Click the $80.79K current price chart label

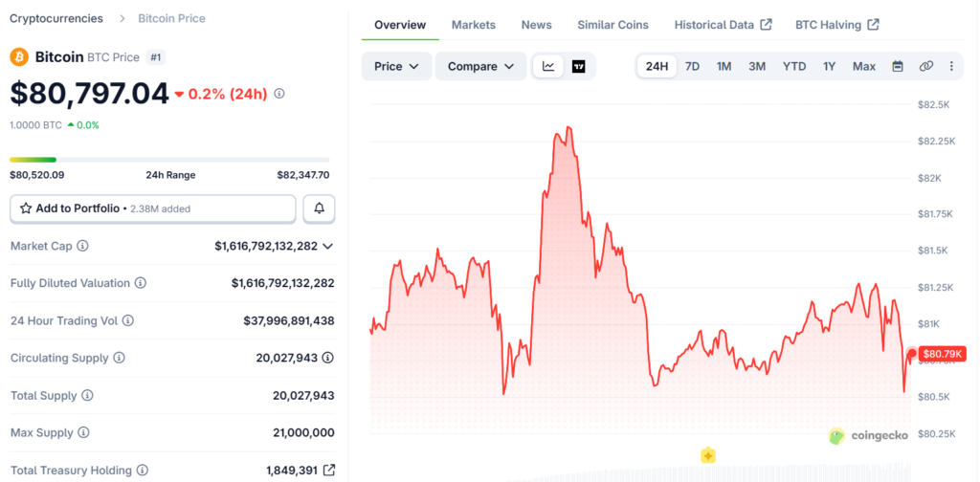point(944,354)
